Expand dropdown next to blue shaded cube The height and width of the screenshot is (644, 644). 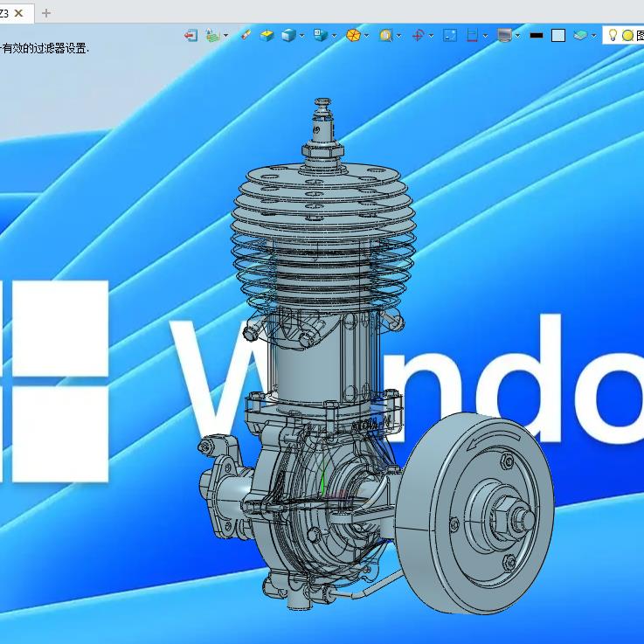301,36
